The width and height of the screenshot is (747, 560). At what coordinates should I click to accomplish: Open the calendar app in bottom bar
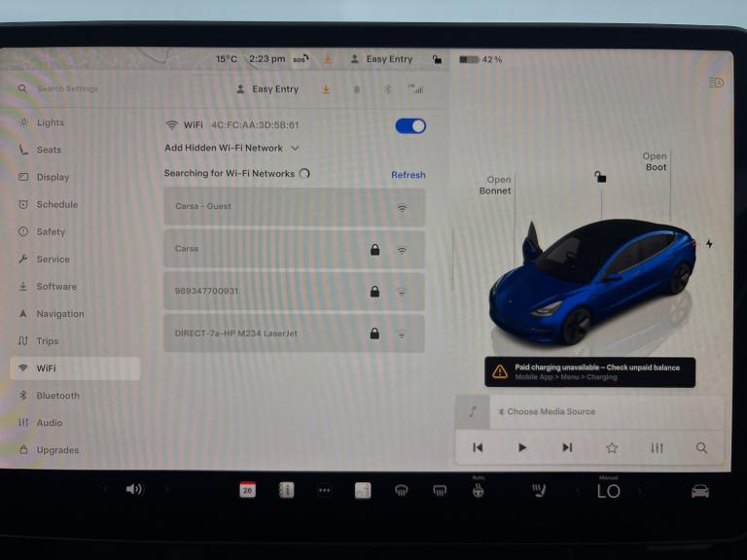click(x=247, y=490)
